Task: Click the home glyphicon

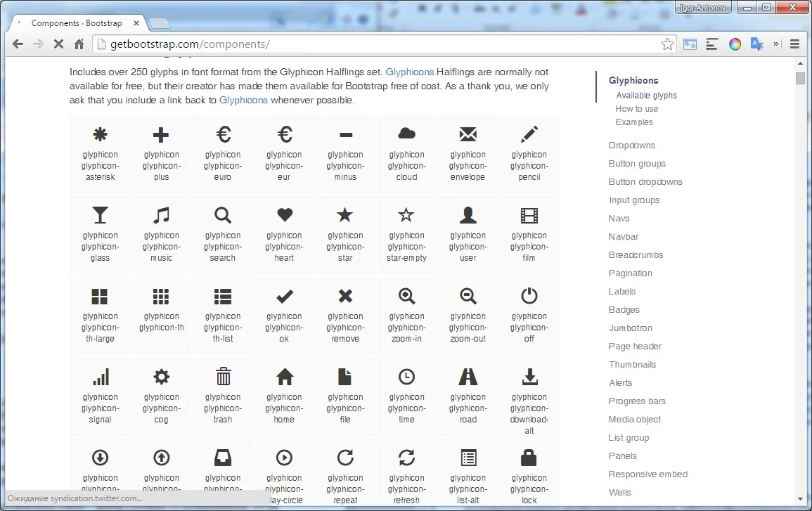Action: (284, 377)
